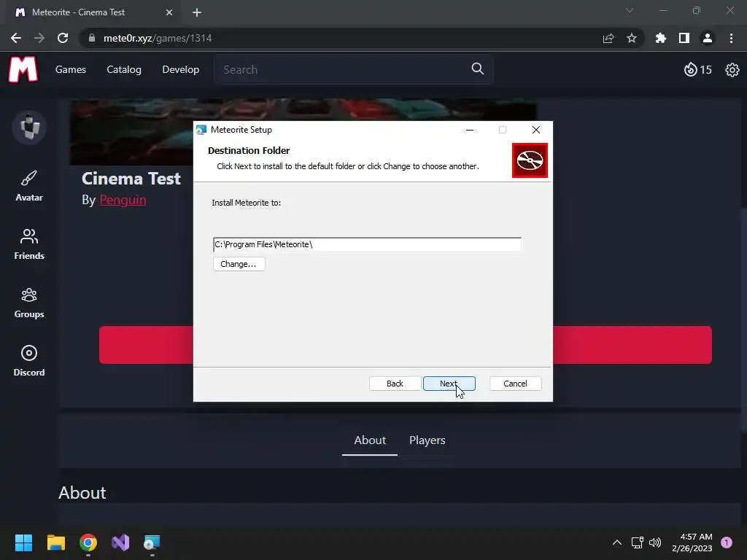The width and height of the screenshot is (747, 560).
Task: Click the Meteorite Setup title bar icon
Action: coord(201,130)
